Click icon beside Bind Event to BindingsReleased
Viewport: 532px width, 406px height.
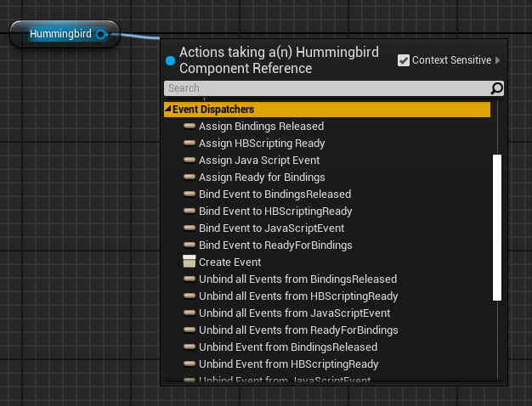pyautogui.click(x=190, y=194)
